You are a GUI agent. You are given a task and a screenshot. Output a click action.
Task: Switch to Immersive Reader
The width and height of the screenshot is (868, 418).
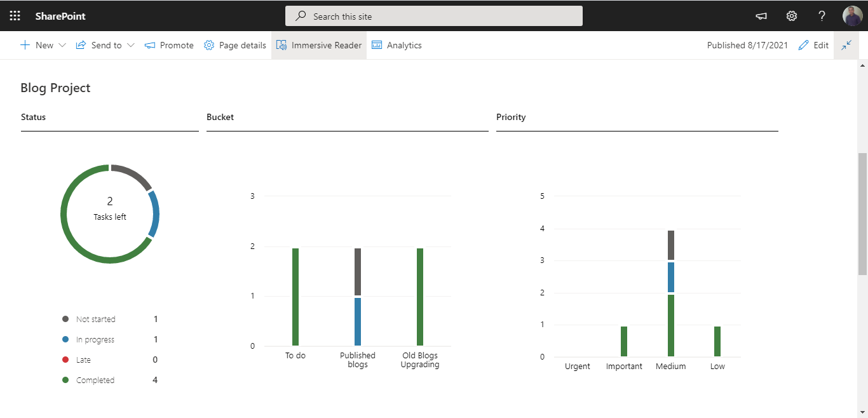point(319,44)
